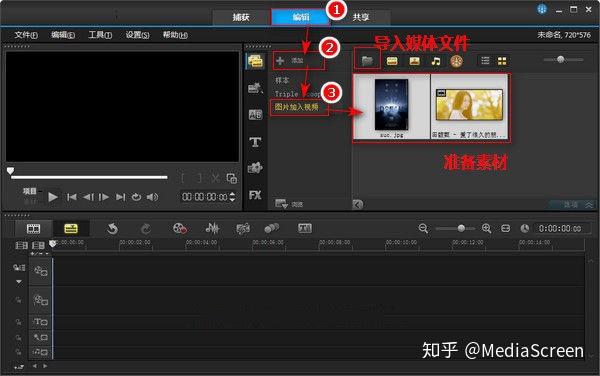Viewport: 600px width, 376px height.
Task: Open the Record/Capture option icon
Action: [x=179, y=229]
